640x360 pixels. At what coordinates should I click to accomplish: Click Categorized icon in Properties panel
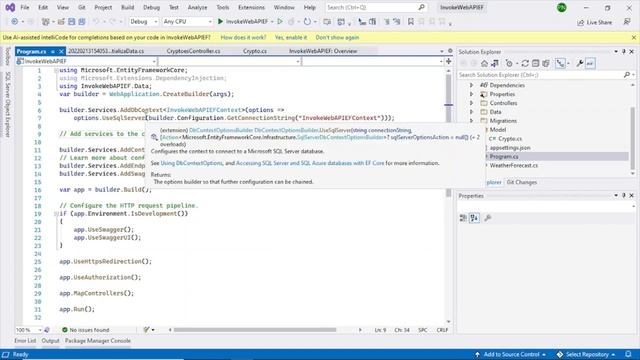[463, 218]
